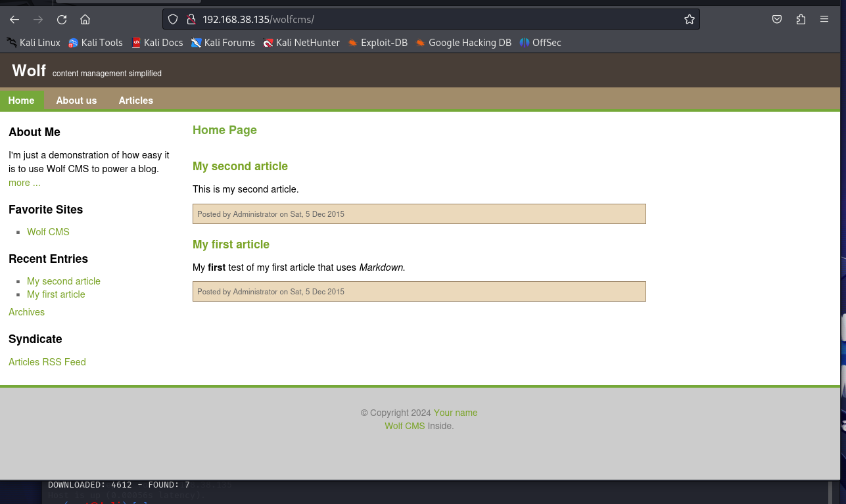Open Kali Tools bookmark
Screen dimensions: 846x504
95,43
